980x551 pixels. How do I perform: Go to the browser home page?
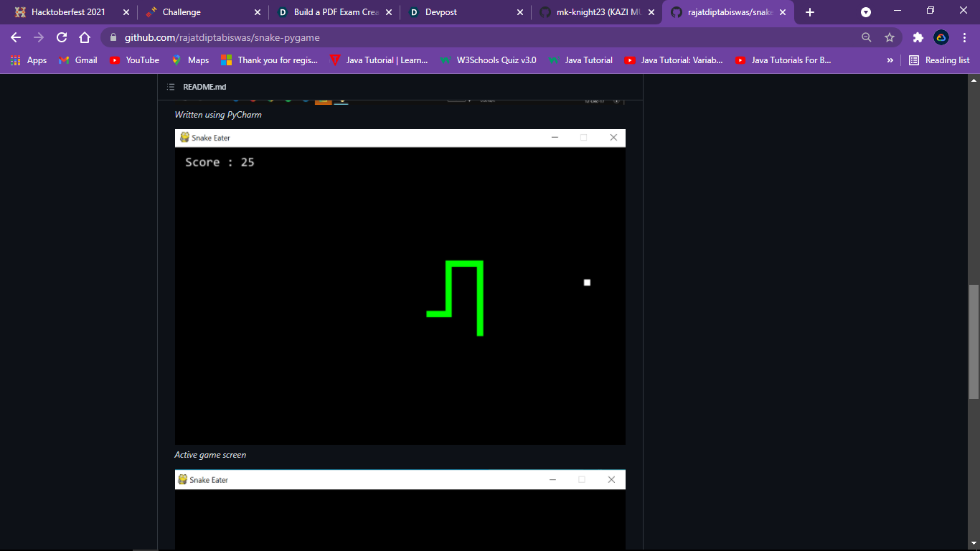[85, 37]
